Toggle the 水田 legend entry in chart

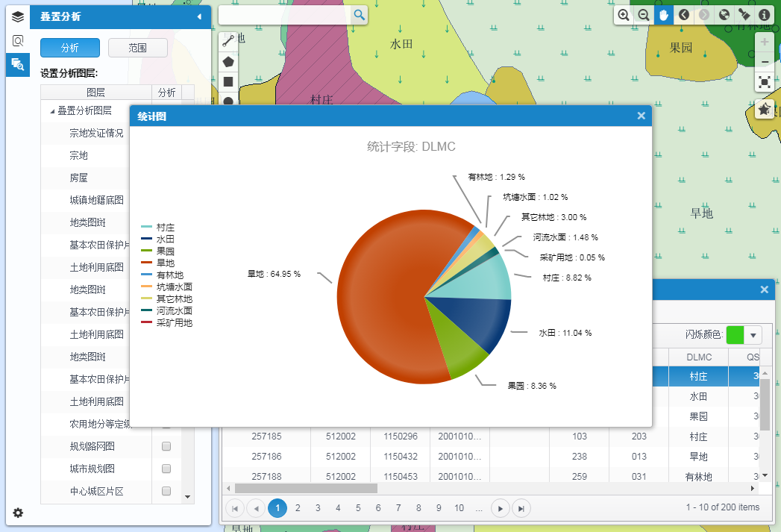click(x=158, y=239)
